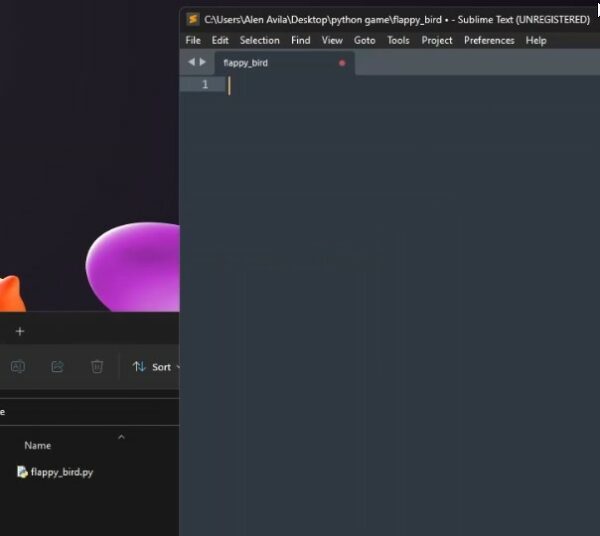This screenshot has width=600, height=536.
Task: Click the unsaved dot on flappy_bird tab
Action: click(x=342, y=63)
